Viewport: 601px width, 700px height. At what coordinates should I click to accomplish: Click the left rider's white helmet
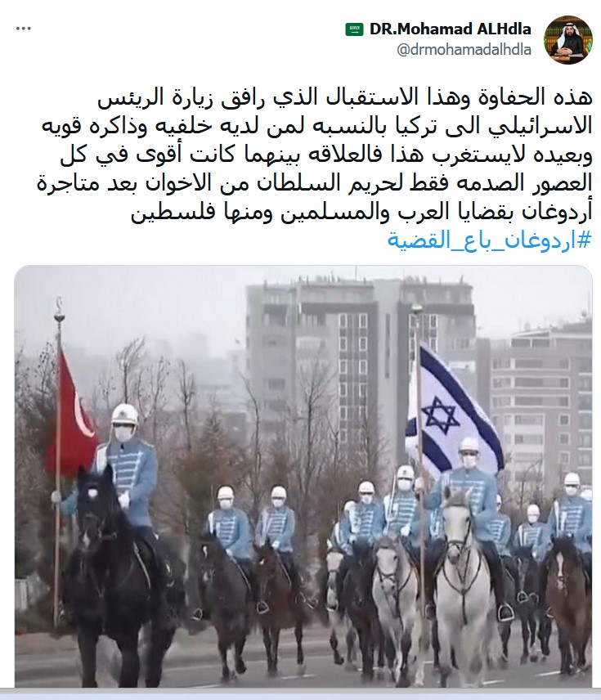point(124,415)
